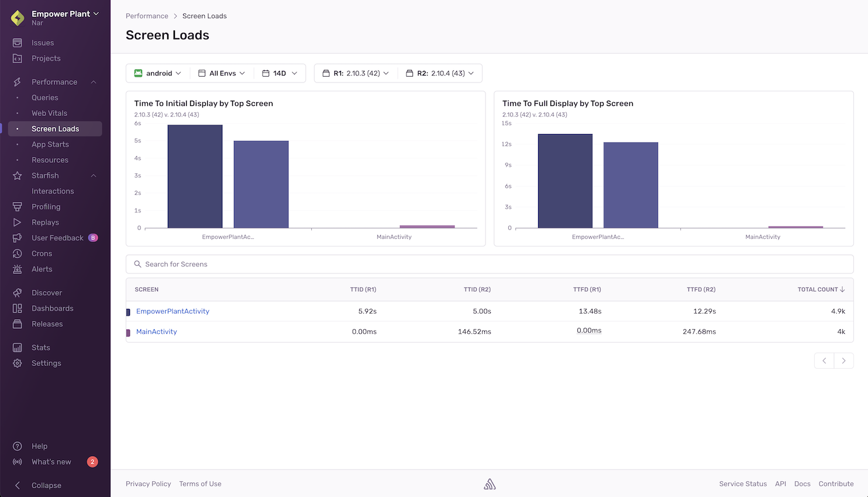The image size is (868, 497).
Task: Open the All Envs environment dropdown
Action: [x=222, y=73]
